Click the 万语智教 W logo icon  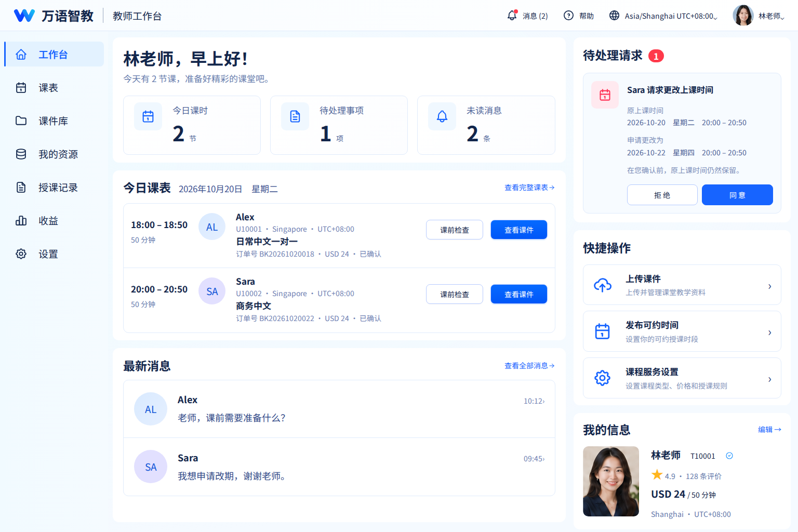pyautogui.click(x=24, y=16)
